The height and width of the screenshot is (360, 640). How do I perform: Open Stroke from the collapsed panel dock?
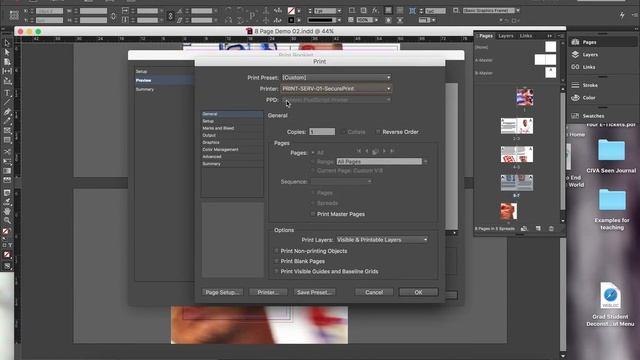coord(585,85)
